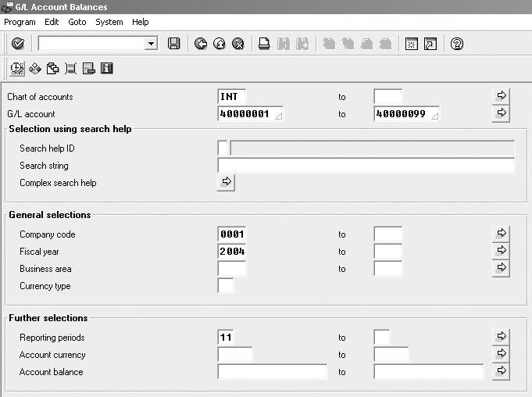Click the Print icon in toolbar
The width and height of the screenshot is (532, 397).
point(265,45)
